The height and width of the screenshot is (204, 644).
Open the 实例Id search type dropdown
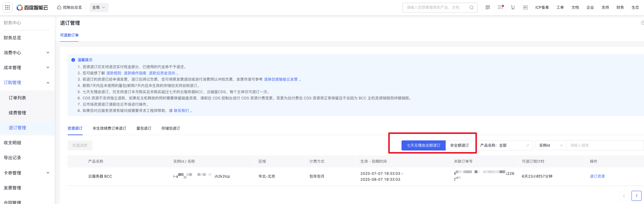pos(551,145)
